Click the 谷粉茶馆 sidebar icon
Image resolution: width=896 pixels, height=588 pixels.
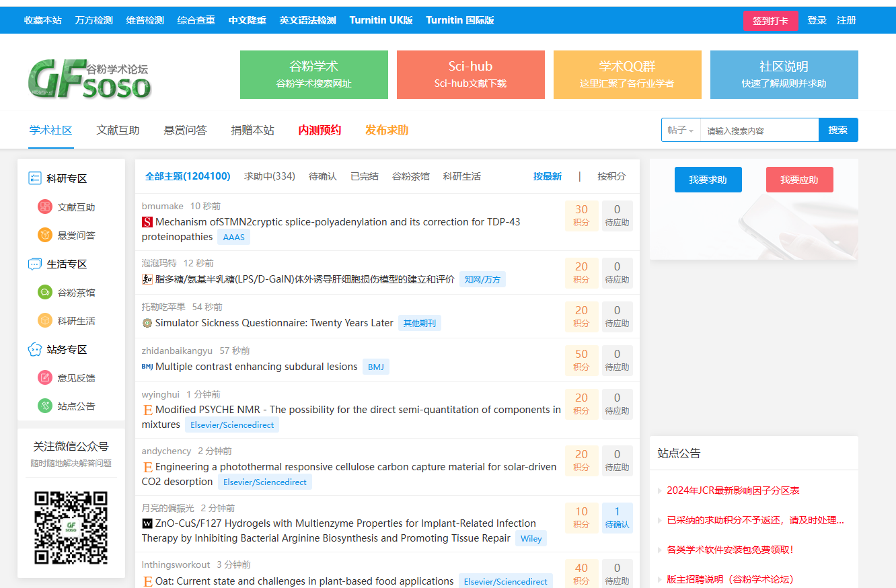[45, 293]
